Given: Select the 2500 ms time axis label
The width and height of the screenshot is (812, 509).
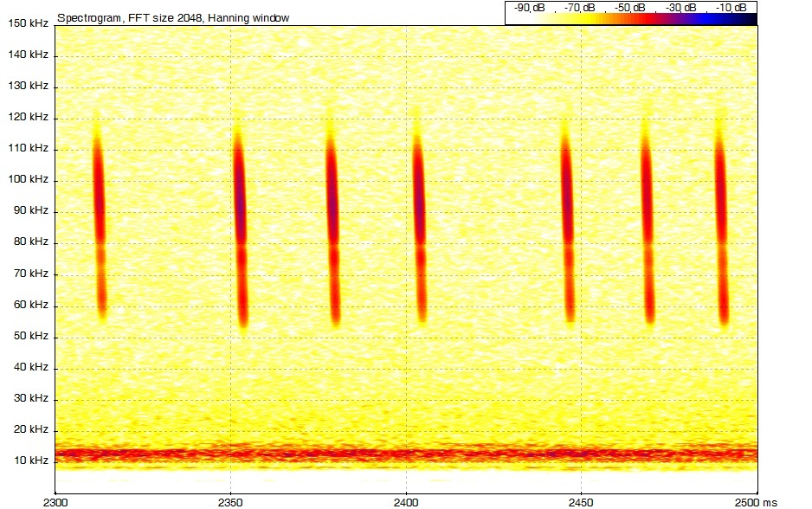Looking at the screenshot, I should point(757,502).
